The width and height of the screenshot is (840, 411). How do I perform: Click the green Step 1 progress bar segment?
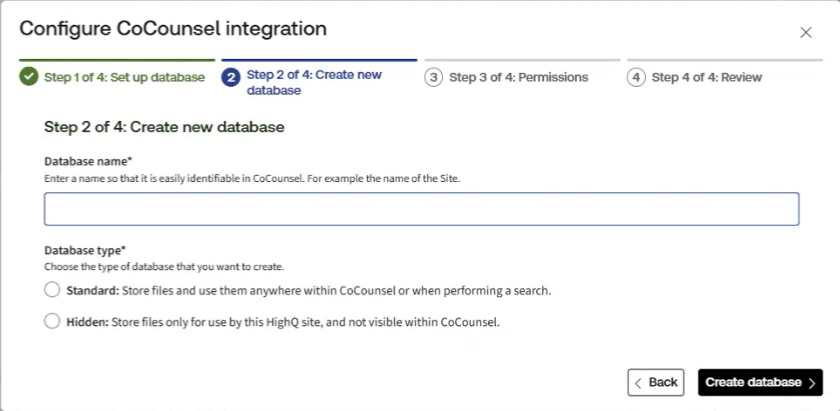point(117,60)
